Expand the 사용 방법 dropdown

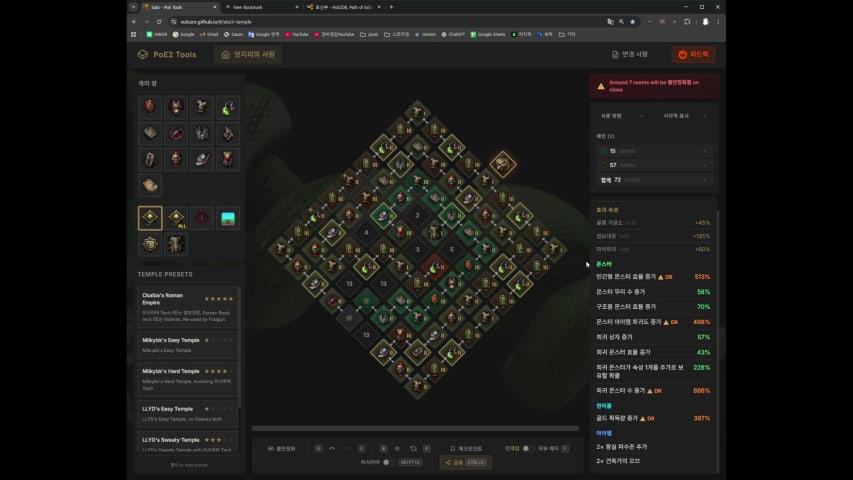[621, 116]
